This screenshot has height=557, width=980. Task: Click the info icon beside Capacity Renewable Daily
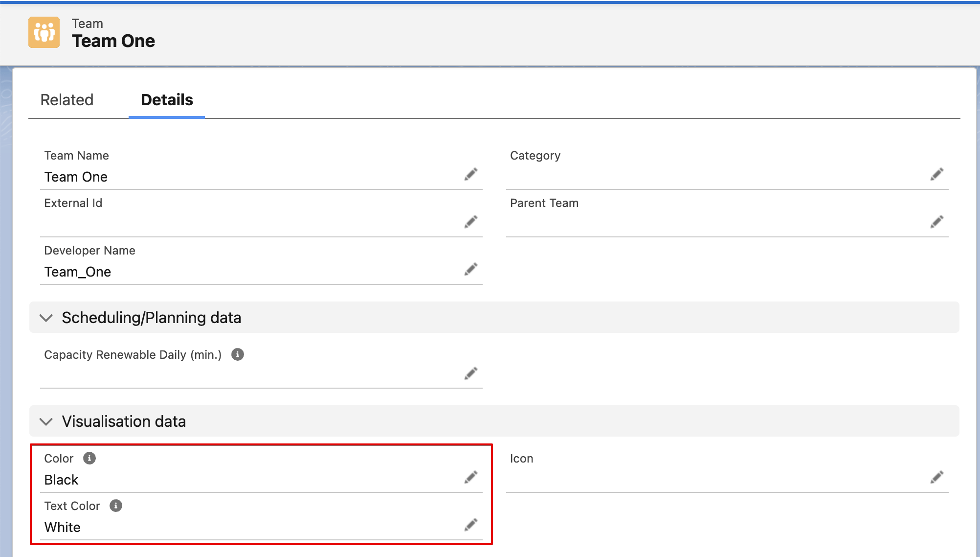coord(238,354)
